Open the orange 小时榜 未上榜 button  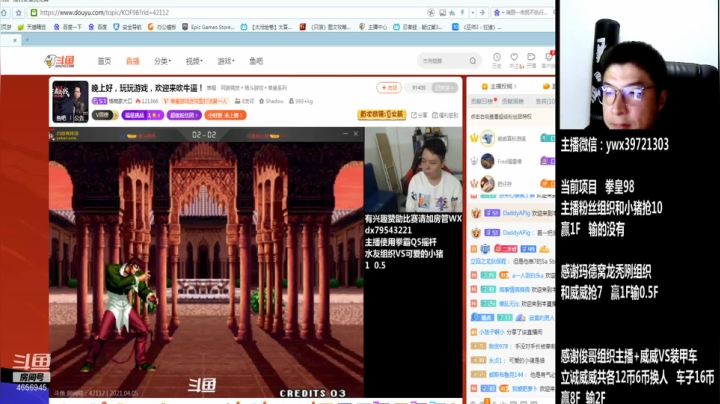(225, 115)
